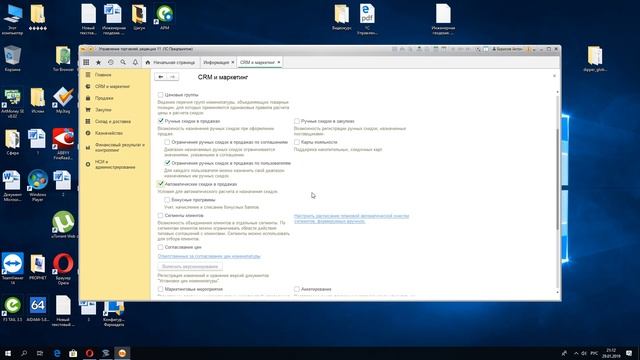Select the Видеокурс folder on desktop

click(x=342, y=17)
